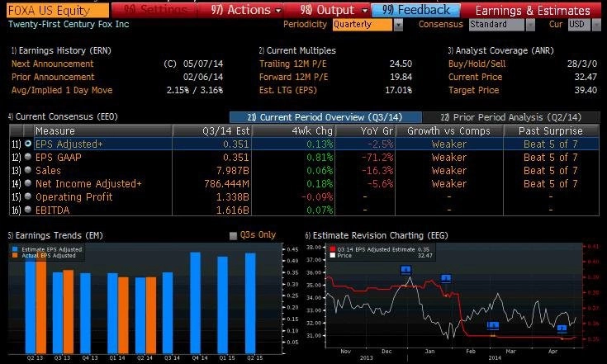Image resolution: width=607 pixels, height=364 pixels.
Task: Click the red Q3 14 EPS Estimate legend swatch
Action: (332, 249)
